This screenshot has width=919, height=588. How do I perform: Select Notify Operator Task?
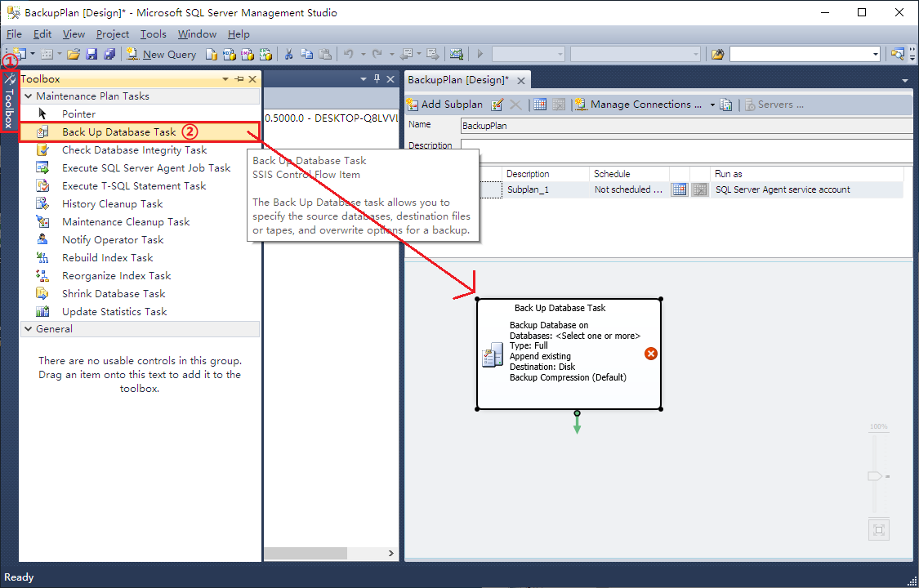pos(140,240)
